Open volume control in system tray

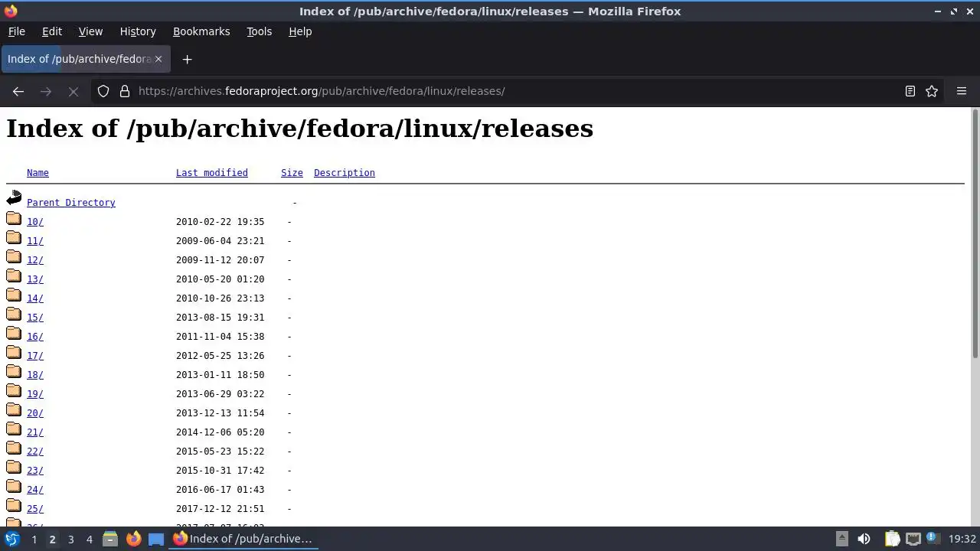click(x=864, y=539)
